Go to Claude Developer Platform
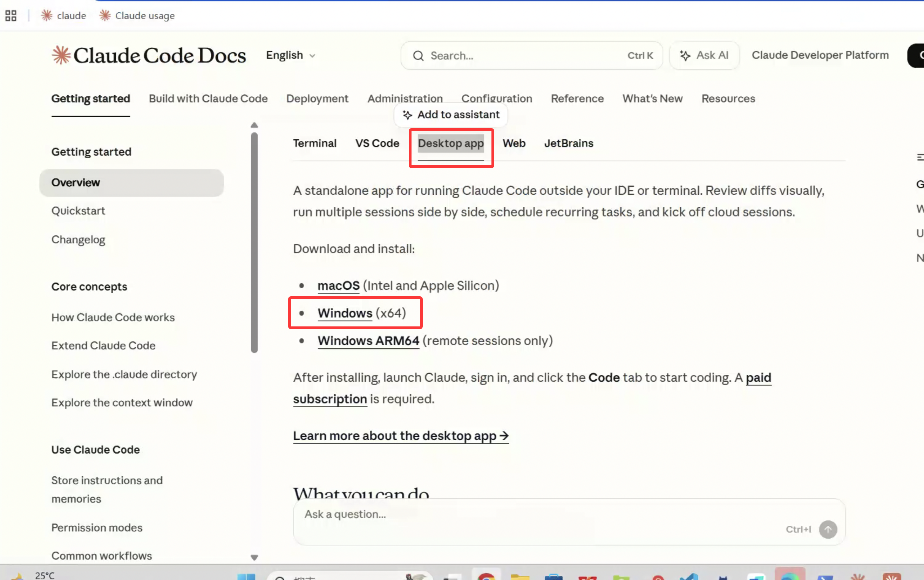The width and height of the screenshot is (924, 580). 820,55
